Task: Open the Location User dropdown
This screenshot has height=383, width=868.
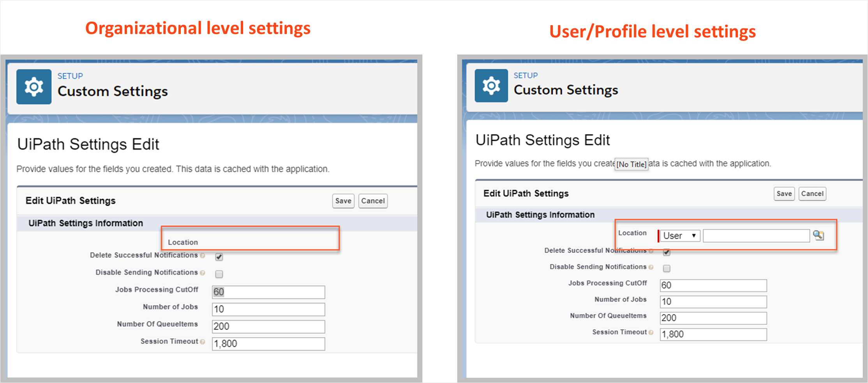Action: pos(680,236)
